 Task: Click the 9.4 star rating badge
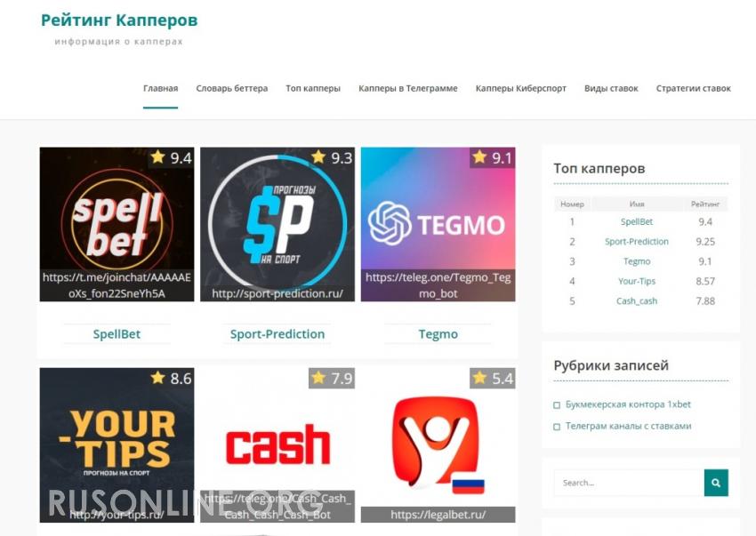pos(171,157)
